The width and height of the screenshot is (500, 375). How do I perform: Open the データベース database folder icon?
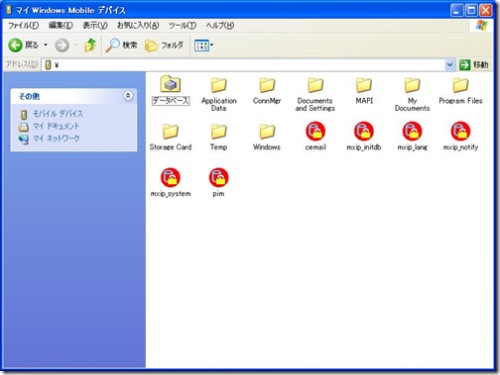(171, 84)
